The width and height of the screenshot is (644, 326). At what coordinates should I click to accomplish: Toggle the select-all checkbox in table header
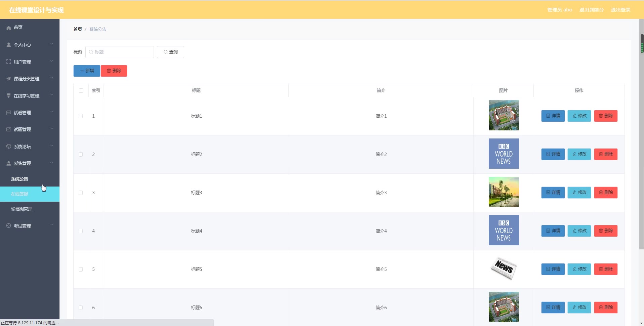(x=81, y=90)
